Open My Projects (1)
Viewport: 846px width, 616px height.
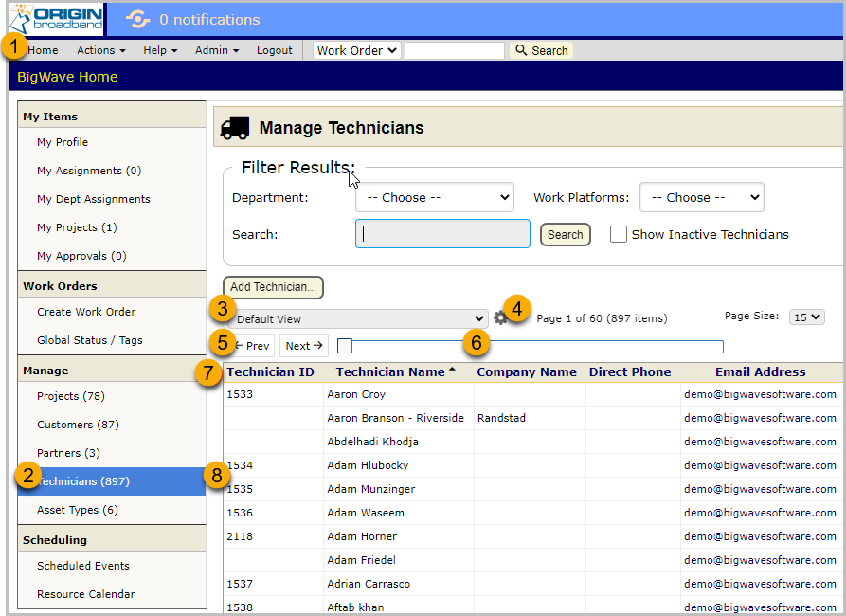click(77, 227)
